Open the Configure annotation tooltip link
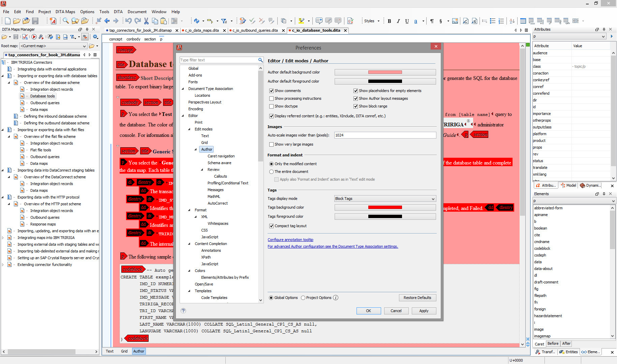 pyautogui.click(x=290, y=240)
